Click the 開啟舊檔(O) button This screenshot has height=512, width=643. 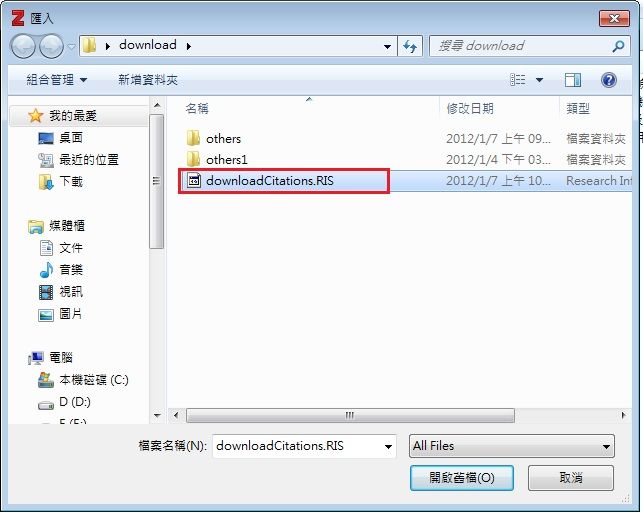pyautogui.click(x=462, y=478)
